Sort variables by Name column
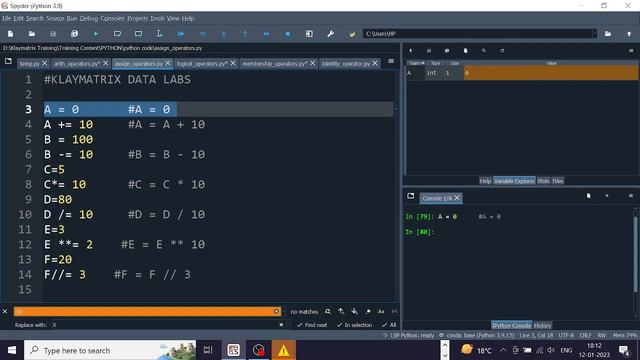The width and height of the screenshot is (640, 360). pyautogui.click(x=416, y=63)
